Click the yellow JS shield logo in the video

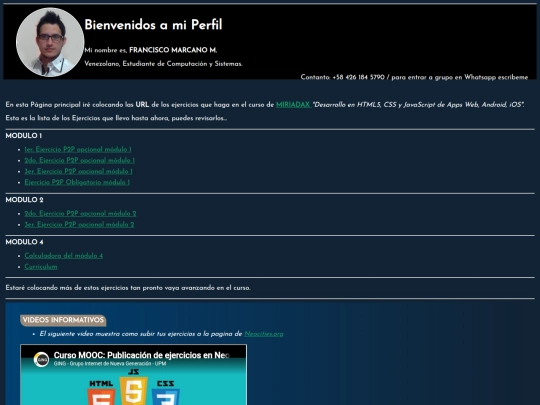coord(134,391)
